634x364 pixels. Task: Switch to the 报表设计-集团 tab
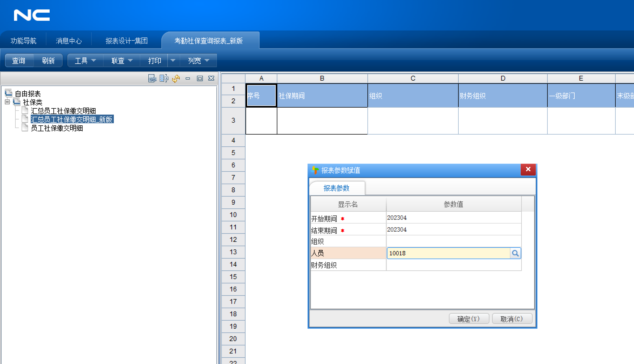coord(127,41)
